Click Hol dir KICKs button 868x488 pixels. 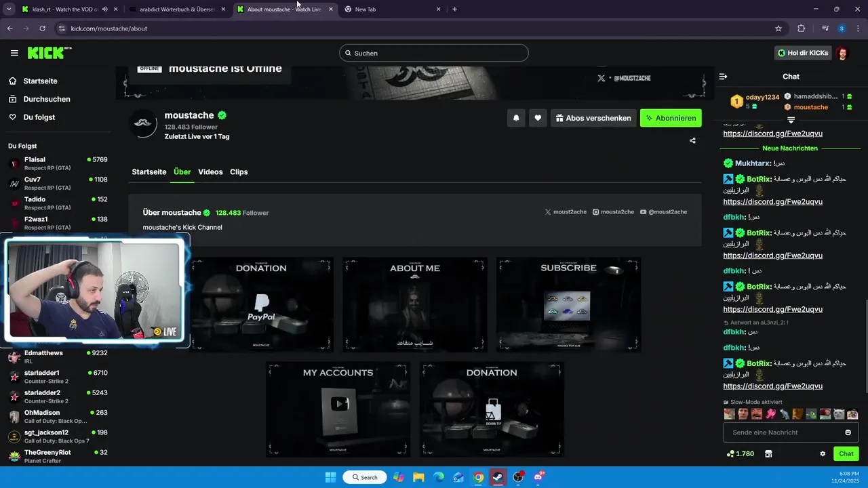tap(803, 53)
